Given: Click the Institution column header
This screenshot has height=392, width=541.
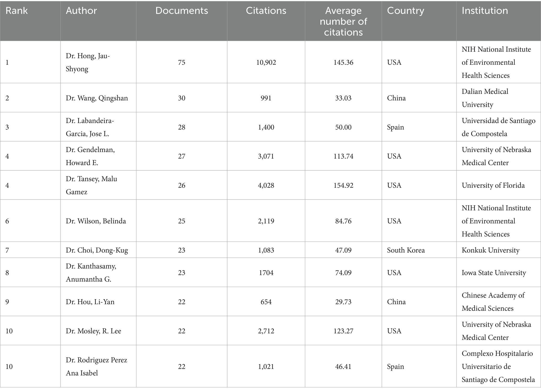Looking at the screenshot, I should (x=484, y=11).
